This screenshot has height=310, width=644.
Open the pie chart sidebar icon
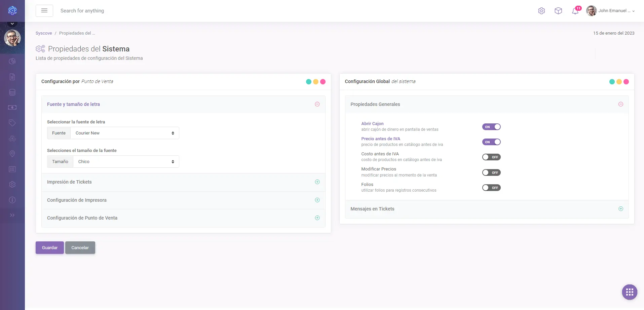pos(12,61)
